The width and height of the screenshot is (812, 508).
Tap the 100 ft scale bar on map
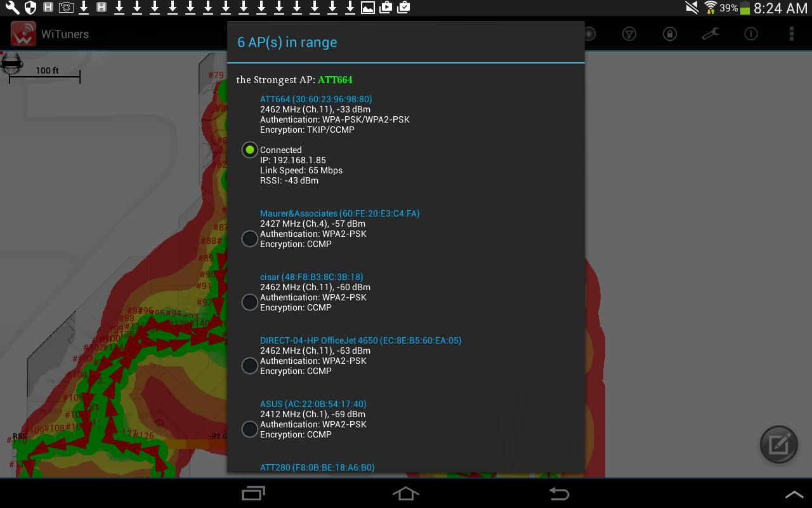(45, 75)
